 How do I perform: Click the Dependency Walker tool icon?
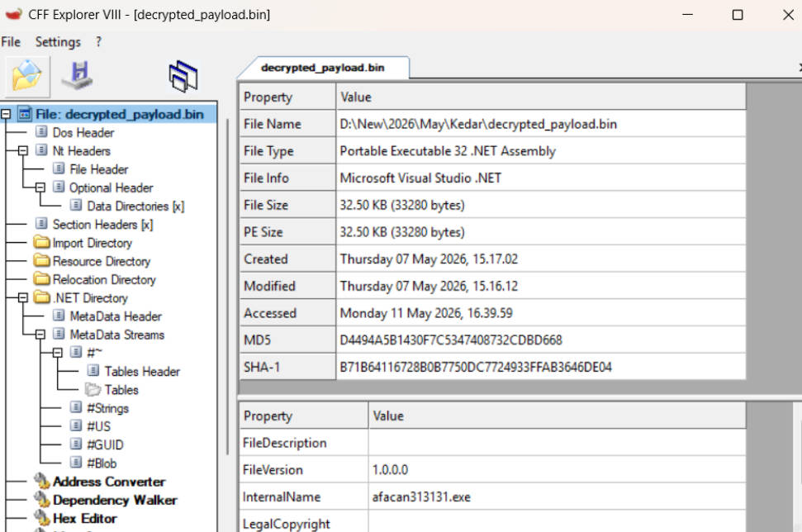coord(41,499)
